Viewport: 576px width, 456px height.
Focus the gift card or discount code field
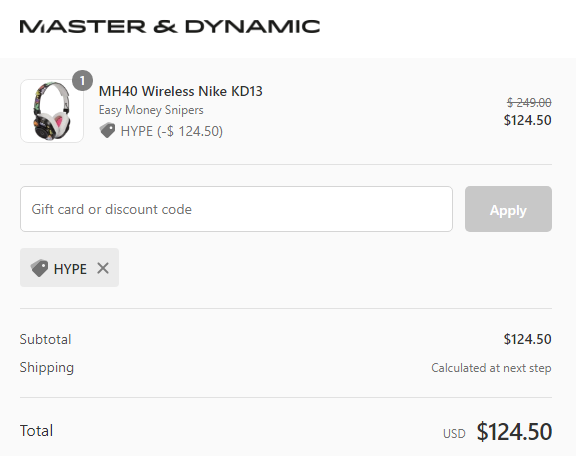click(236, 209)
